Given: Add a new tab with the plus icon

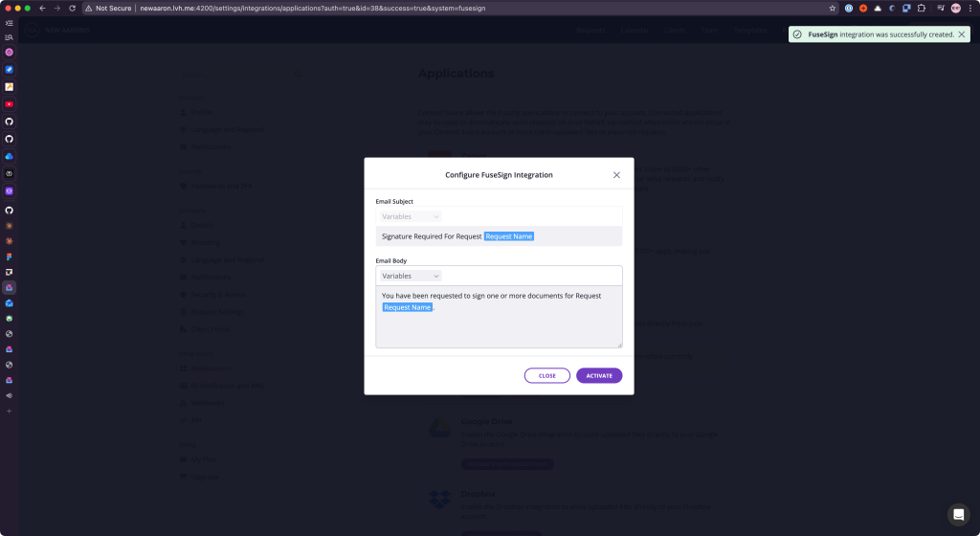Looking at the screenshot, I should tap(9, 411).
